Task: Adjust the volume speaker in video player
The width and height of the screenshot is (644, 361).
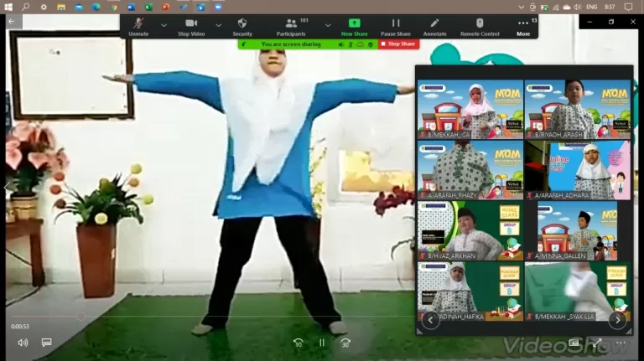Action: click(x=23, y=343)
